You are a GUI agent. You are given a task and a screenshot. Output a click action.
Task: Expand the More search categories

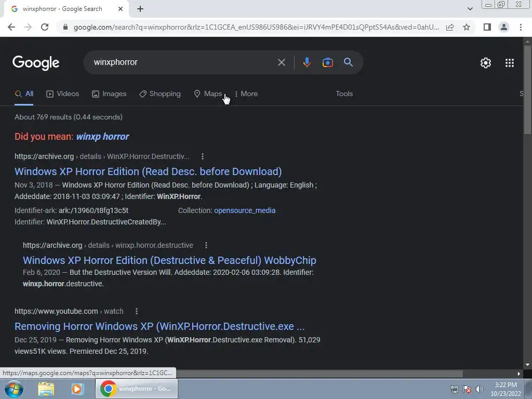tap(246, 94)
